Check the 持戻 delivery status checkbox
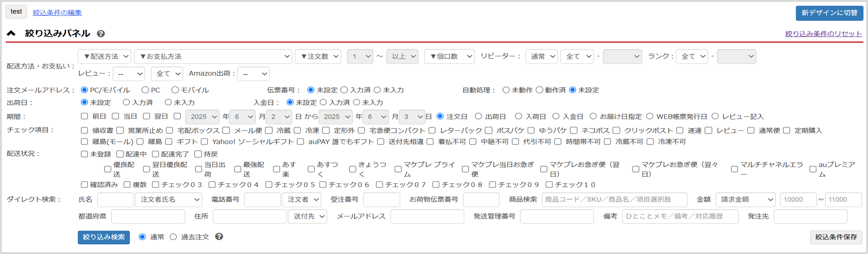The width and height of the screenshot is (868, 254). click(198, 154)
